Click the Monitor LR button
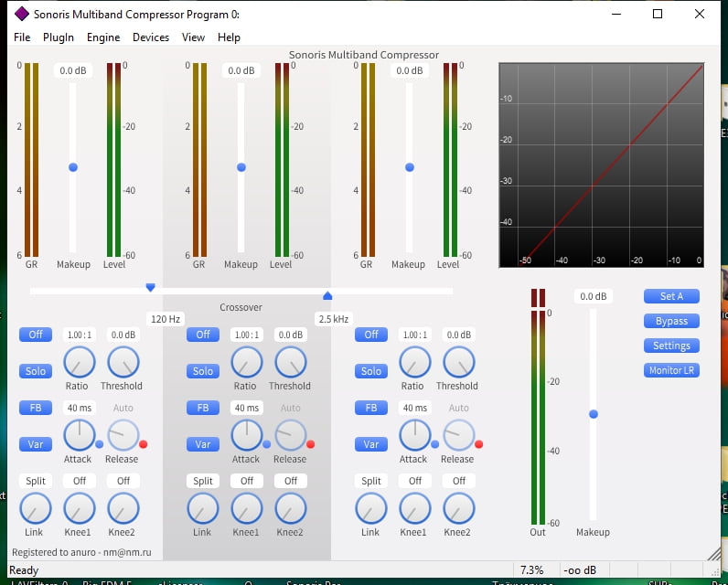728x585 pixels. (x=671, y=370)
